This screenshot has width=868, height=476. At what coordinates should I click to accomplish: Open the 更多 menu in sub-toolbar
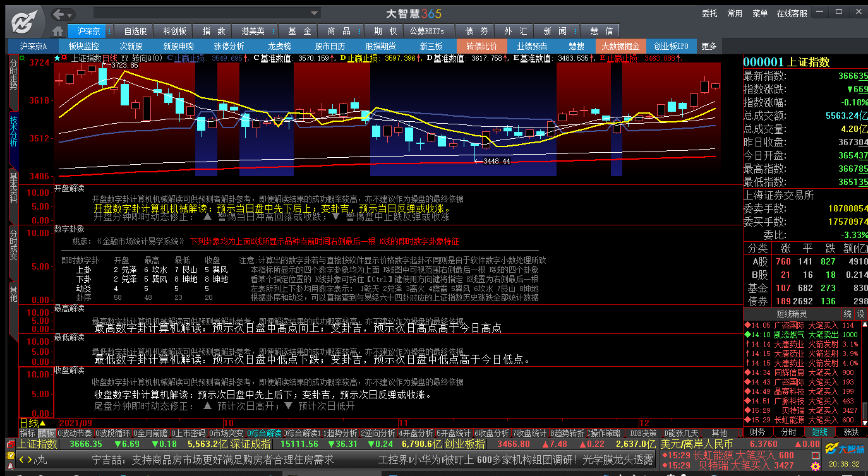pyautogui.click(x=709, y=46)
